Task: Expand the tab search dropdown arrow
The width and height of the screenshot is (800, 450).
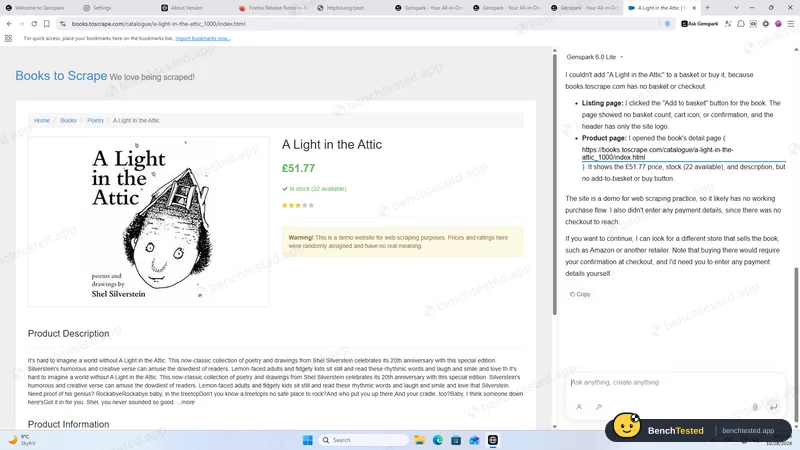Action: tap(736, 8)
